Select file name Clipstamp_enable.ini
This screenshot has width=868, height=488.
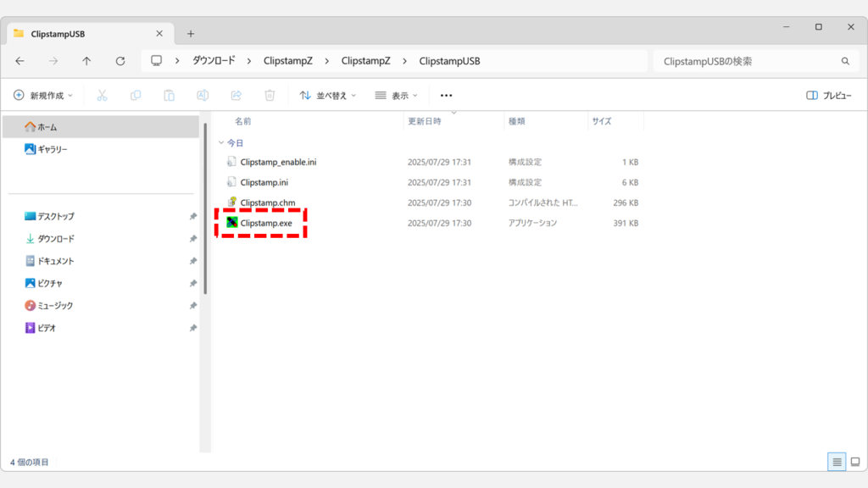[278, 162]
